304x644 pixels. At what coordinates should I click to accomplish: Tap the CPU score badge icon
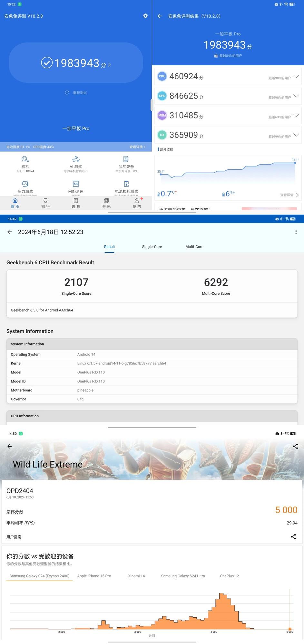pyautogui.click(x=162, y=76)
